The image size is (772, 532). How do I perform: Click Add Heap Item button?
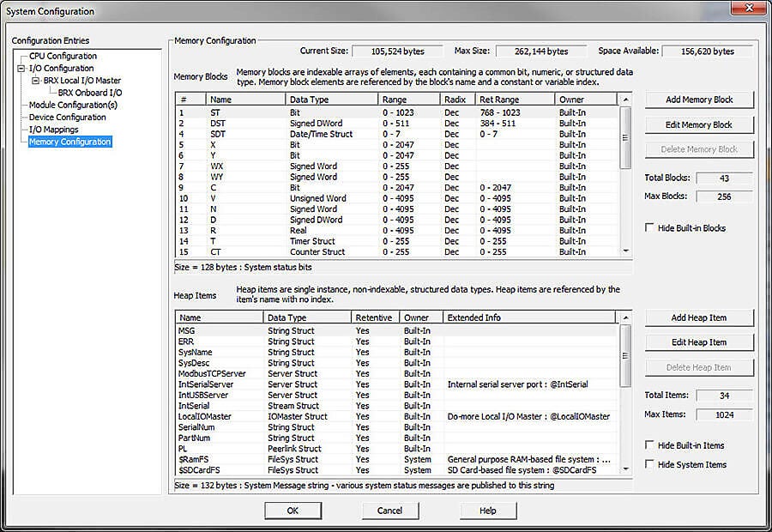(x=699, y=317)
